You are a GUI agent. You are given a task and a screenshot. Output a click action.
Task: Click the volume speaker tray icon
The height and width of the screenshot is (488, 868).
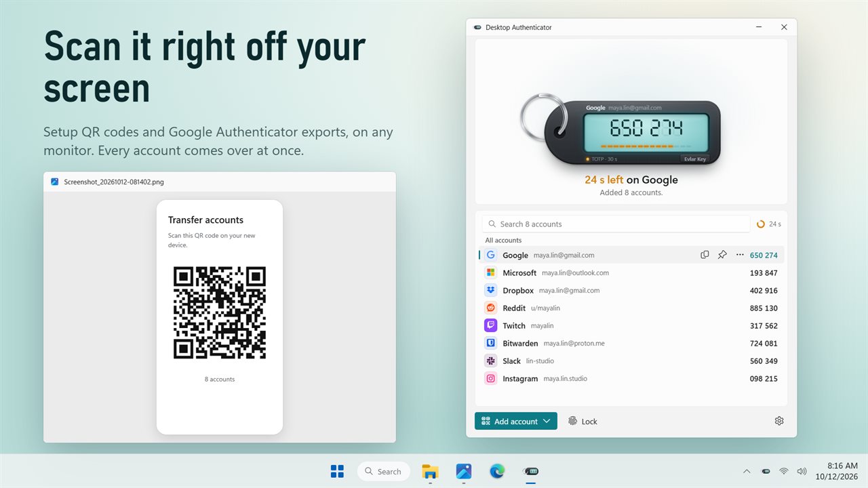coord(802,471)
